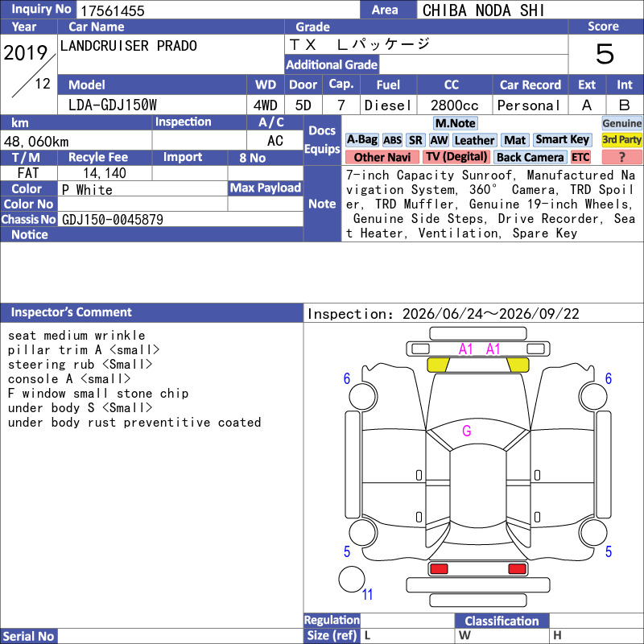
Task: Click chassis number GDJ150-0045879
Action: click(113, 220)
